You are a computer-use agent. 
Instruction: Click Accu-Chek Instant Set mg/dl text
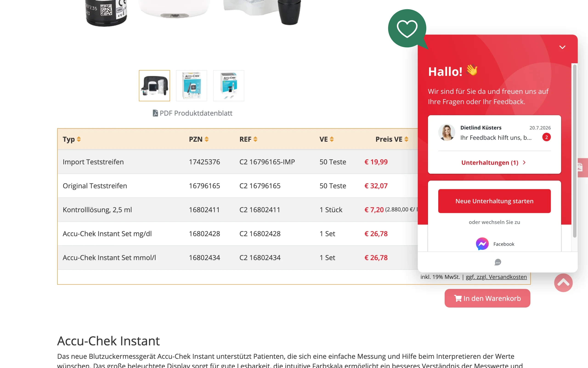[x=107, y=234]
